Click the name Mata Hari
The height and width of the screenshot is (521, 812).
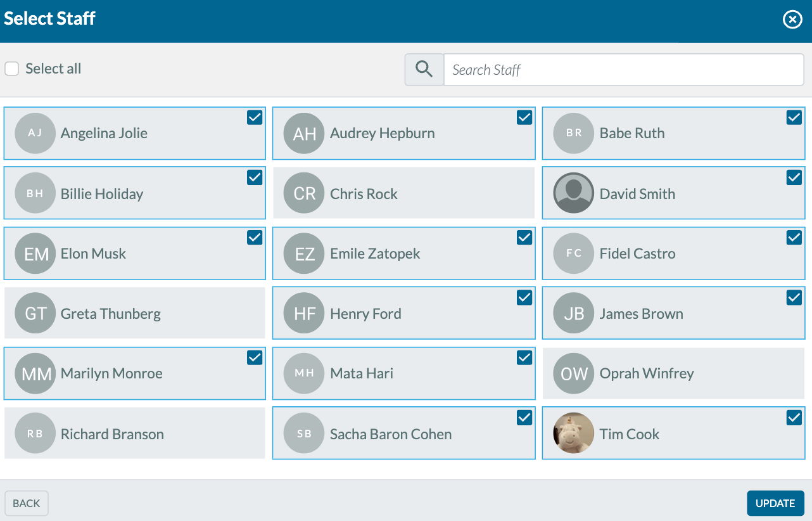point(362,374)
